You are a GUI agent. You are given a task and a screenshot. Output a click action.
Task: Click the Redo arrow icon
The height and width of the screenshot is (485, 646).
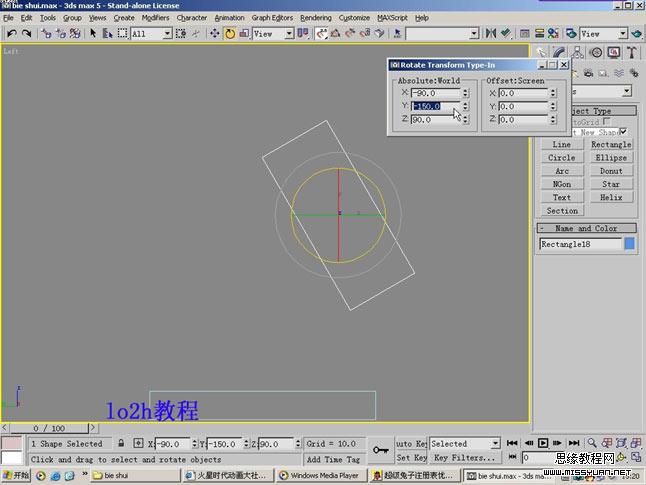(26, 33)
